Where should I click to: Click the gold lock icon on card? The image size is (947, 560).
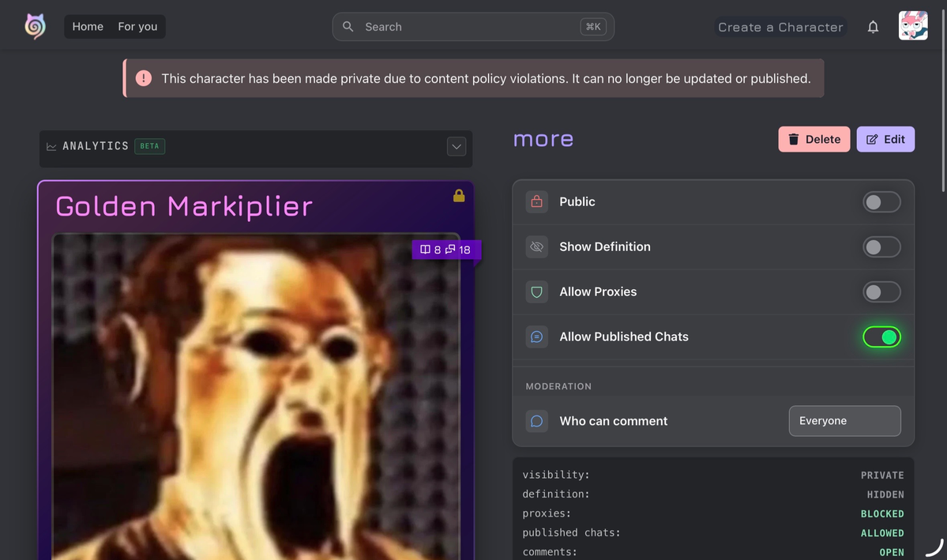coord(459,195)
